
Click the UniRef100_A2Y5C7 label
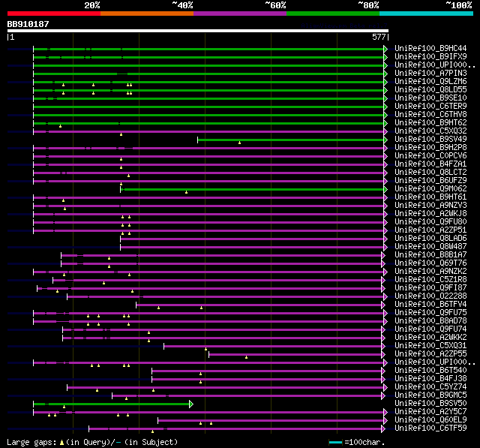(x=430, y=412)
